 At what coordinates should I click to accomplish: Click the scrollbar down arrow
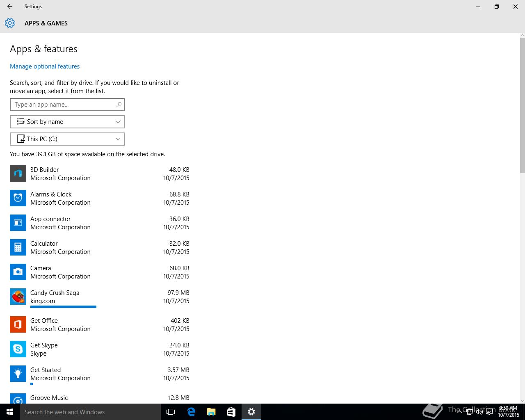(522, 401)
